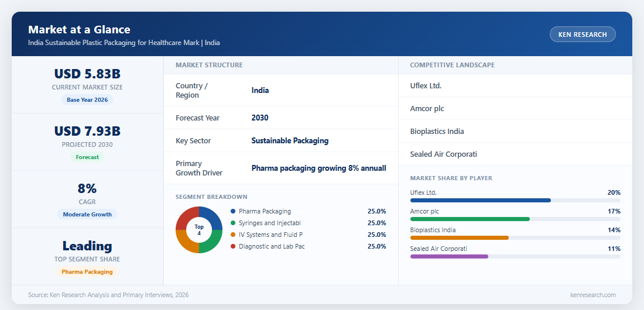
Task: Click the 8% CAGR value
Action: [x=87, y=188]
